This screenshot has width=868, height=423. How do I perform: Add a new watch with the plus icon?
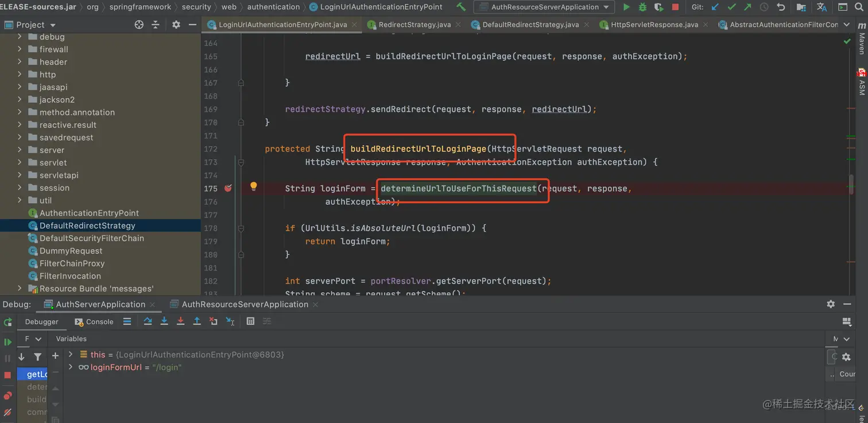coord(55,356)
